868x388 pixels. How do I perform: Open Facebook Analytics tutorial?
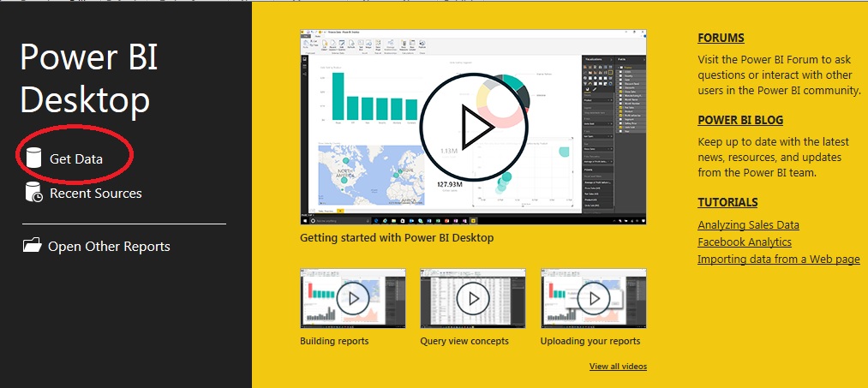(745, 242)
